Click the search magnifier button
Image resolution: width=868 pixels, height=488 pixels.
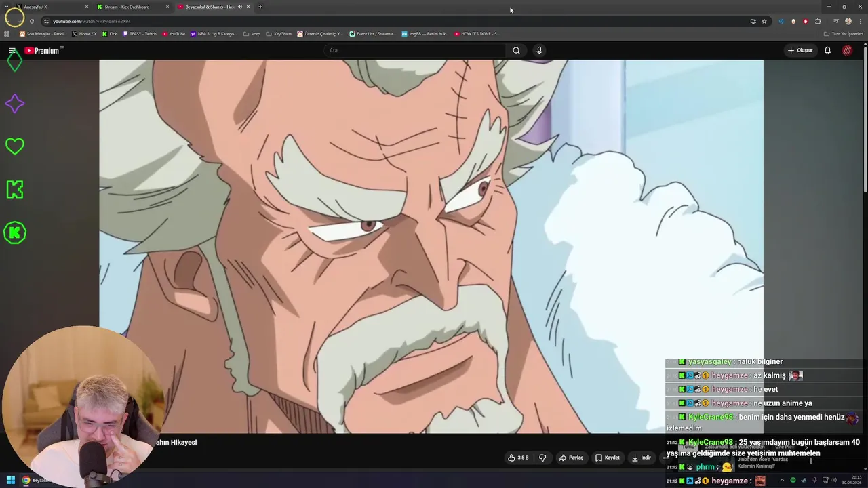[516, 50]
